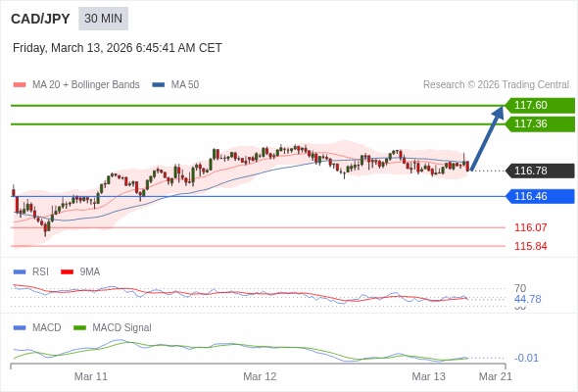The height and width of the screenshot is (392, 578).
Task: Click the MACD value -0.01
Action: pos(526,358)
